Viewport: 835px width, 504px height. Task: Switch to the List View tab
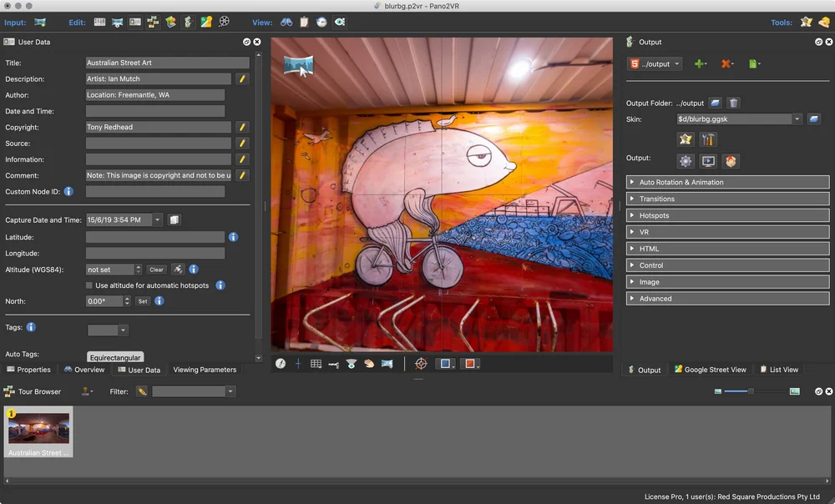click(779, 370)
